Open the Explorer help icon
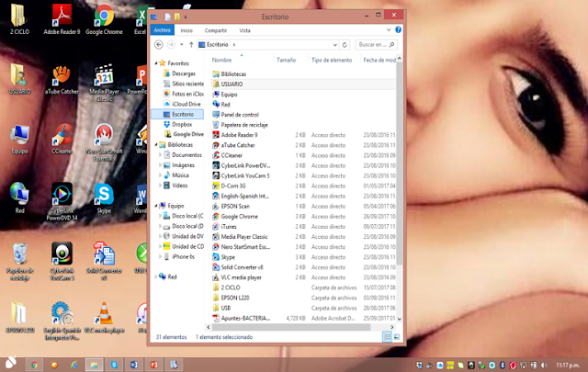The image size is (588, 372). tap(398, 30)
